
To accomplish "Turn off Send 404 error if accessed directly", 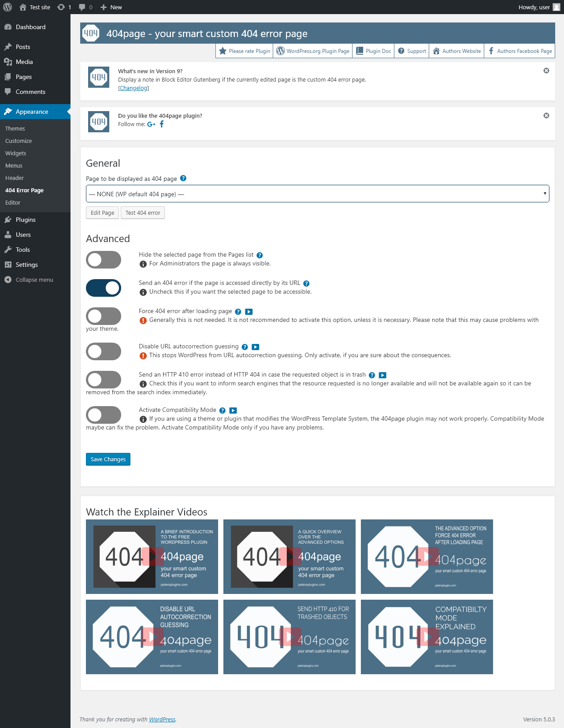I will click(104, 288).
